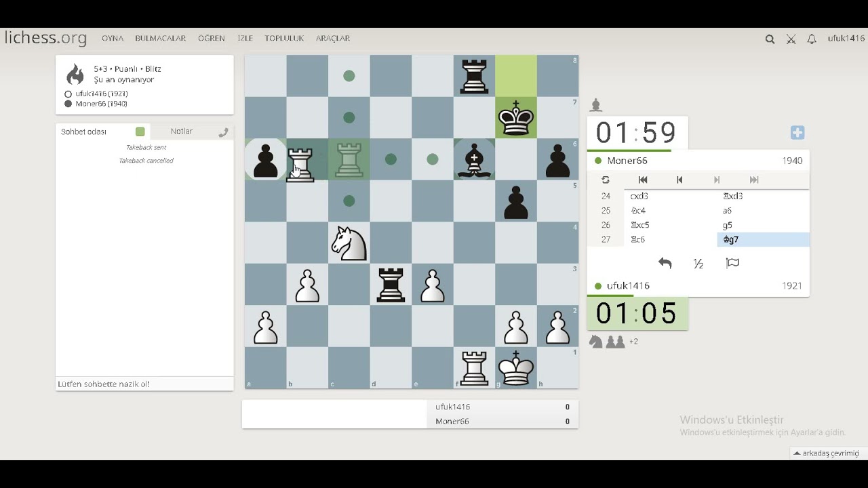Open challenges crossed-swords icon

coord(791,39)
